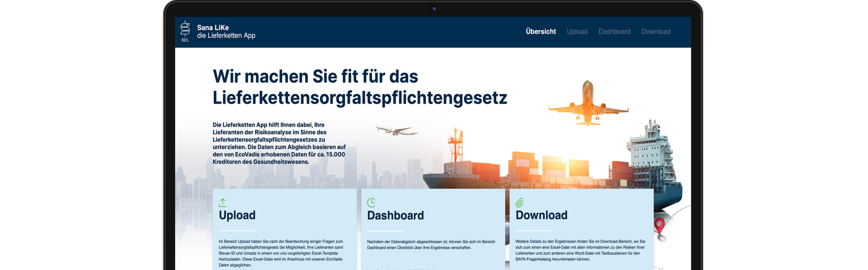
Task: Click Upload card description text 'Im Bereich Upload'
Action: coord(281,253)
